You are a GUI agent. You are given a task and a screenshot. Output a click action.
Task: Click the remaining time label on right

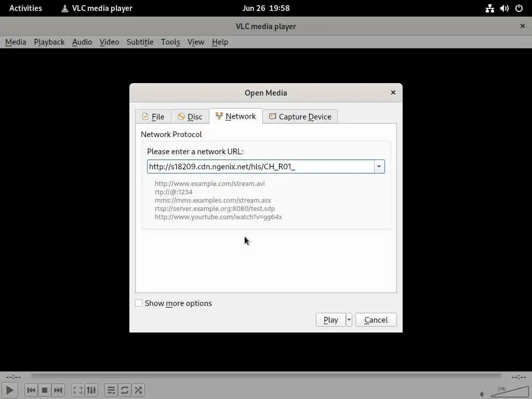tap(519, 377)
